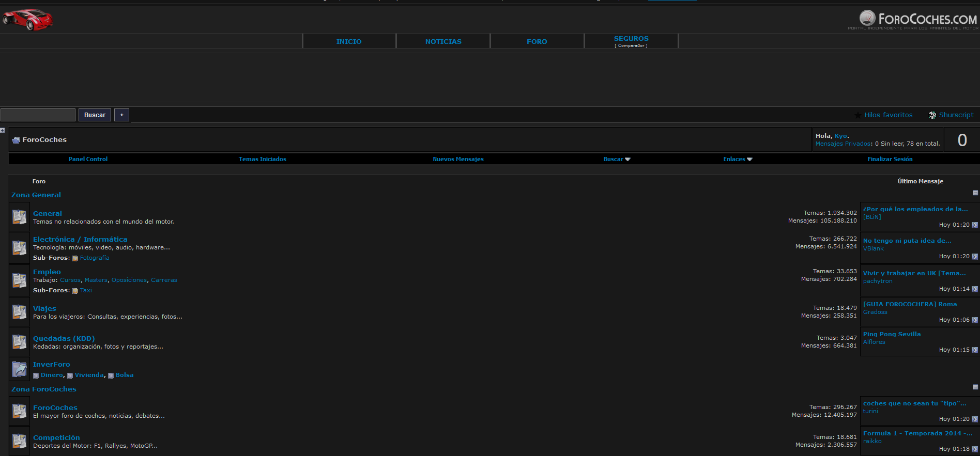Open the SEGUROS comparador tab
This screenshot has height=456, width=980.
click(x=631, y=41)
